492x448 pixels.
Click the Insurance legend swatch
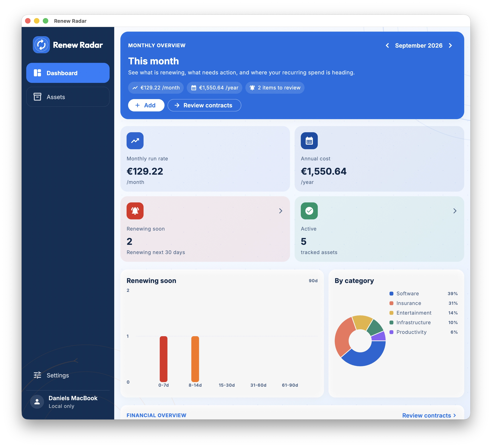(x=391, y=303)
